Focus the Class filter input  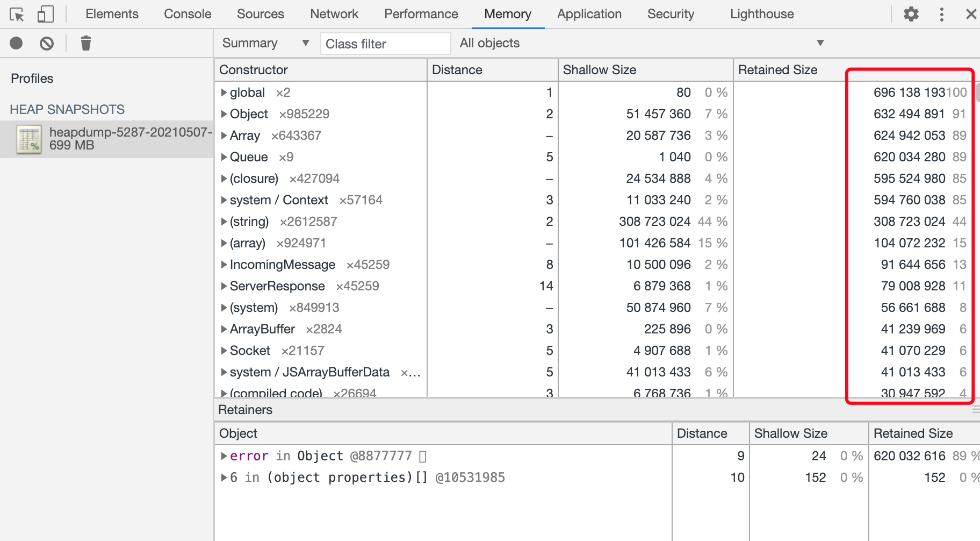(385, 44)
